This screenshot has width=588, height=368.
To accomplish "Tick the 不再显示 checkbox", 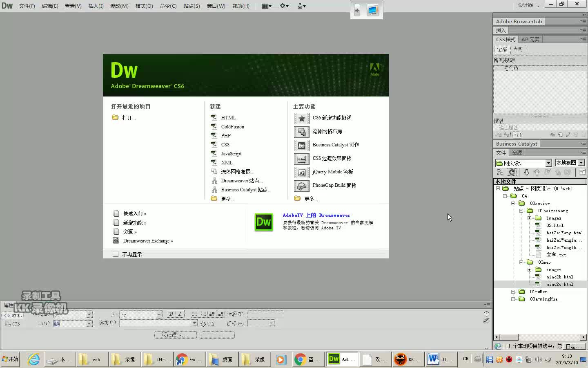I will (116, 254).
